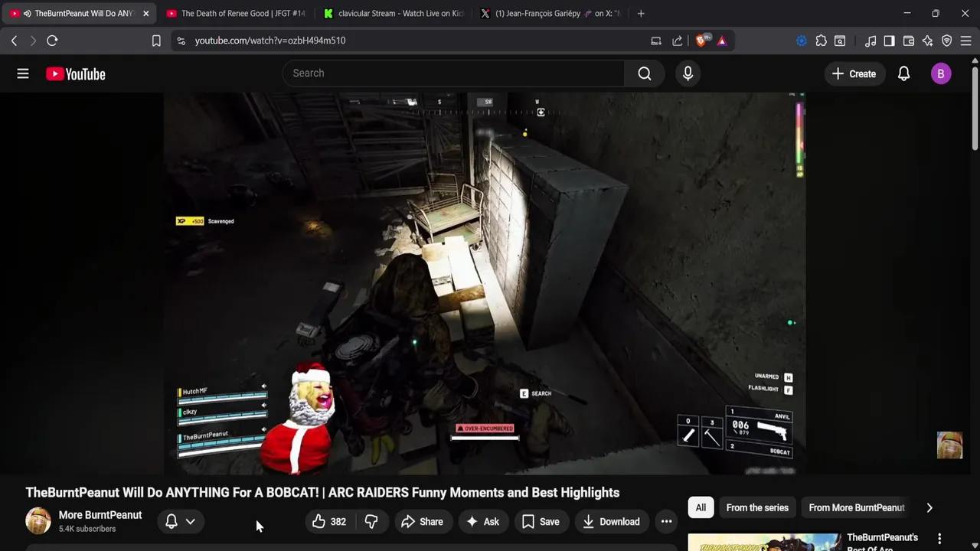Click the Create button
The image size is (980, 551).
[x=854, y=73]
